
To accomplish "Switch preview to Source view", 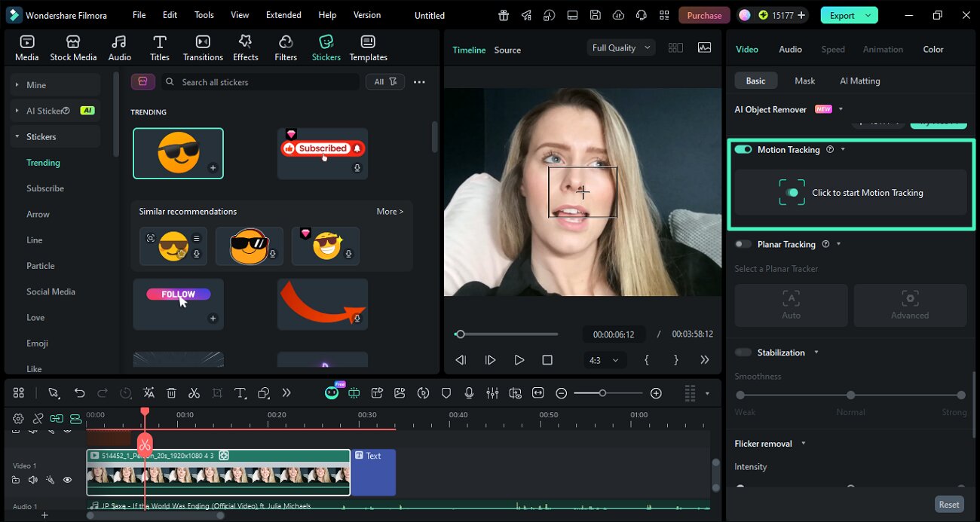I will [x=507, y=50].
